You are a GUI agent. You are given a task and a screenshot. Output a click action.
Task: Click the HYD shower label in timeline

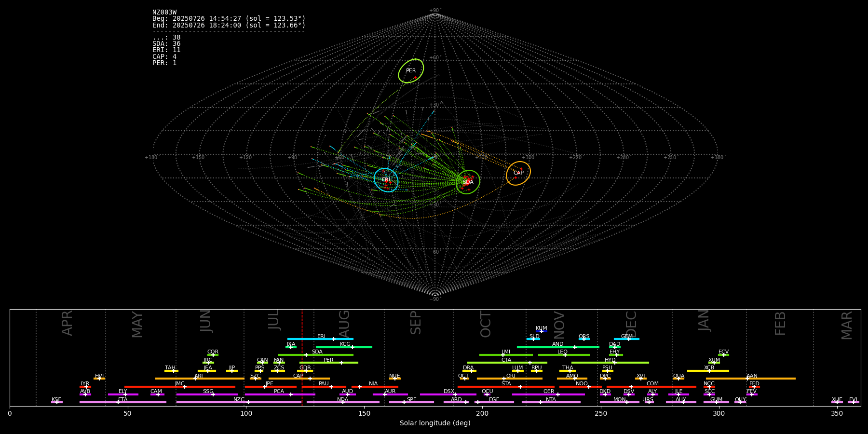pos(610,360)
